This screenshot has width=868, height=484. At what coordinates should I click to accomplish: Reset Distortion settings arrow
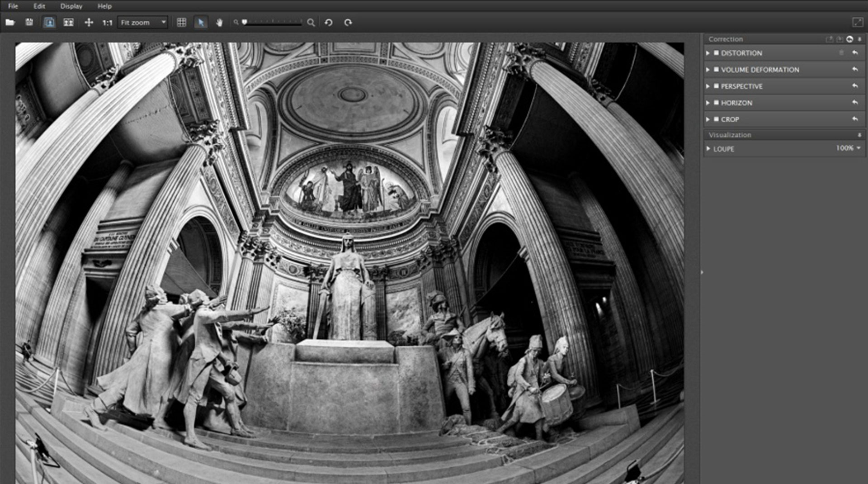[855, 52]
